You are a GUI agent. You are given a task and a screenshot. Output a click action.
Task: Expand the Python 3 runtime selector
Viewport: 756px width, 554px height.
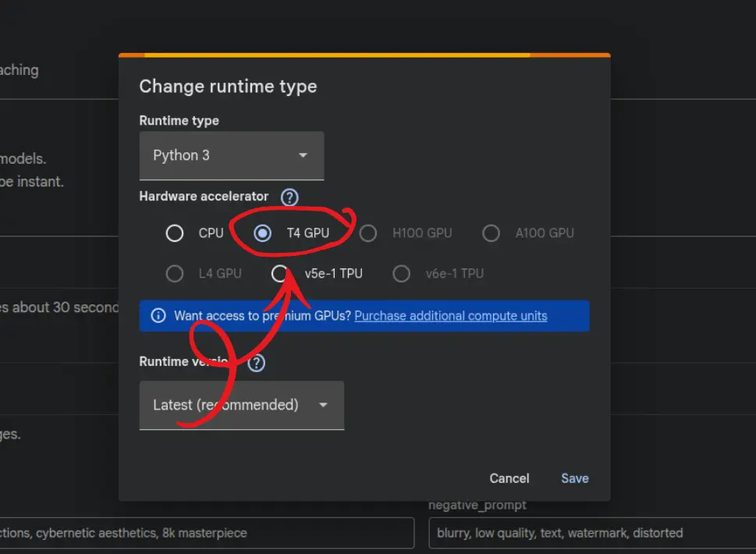(232, 155)
